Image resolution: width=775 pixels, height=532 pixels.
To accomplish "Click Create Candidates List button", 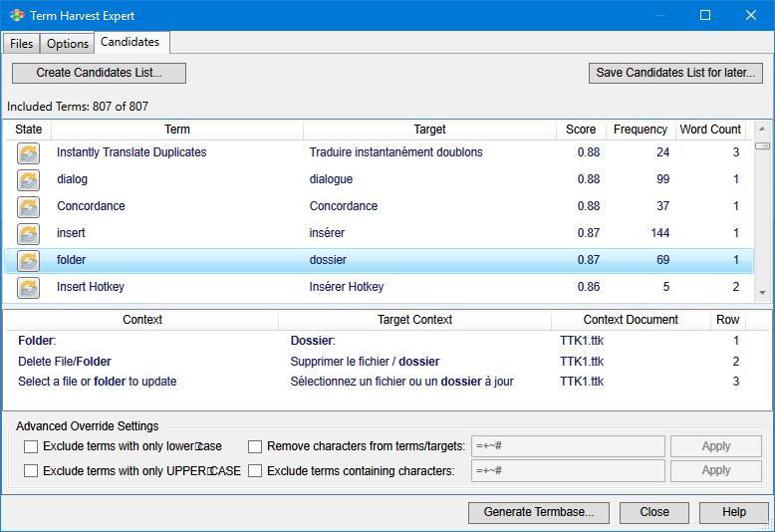I will coord(99,73).
